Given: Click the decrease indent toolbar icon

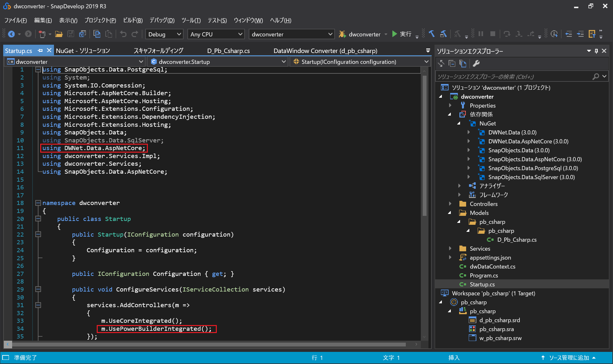Looking at the screenshot, I should (569, 34).
